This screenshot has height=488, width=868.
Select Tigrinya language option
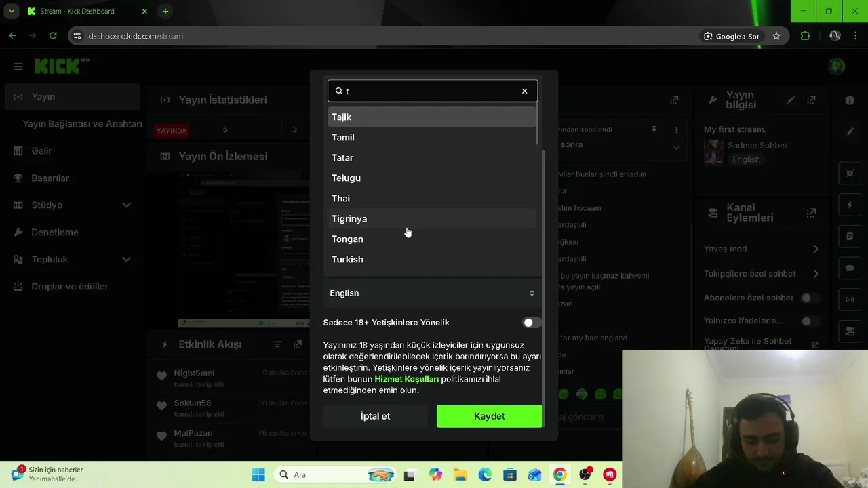pos(432,218)
